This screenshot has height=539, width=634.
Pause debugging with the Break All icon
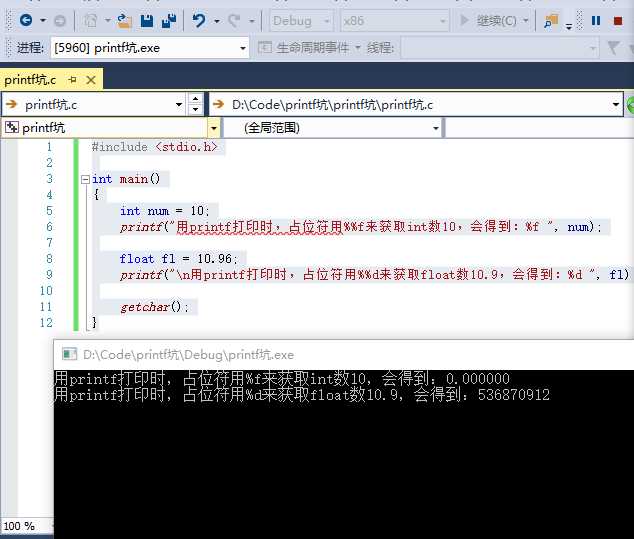[x=596, y=21]
